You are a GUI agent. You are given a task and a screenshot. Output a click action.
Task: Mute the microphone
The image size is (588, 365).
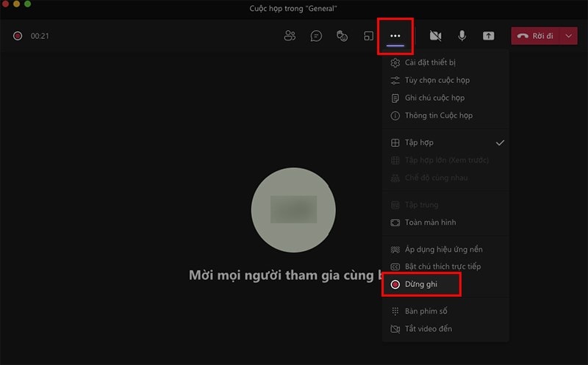point(462,36)
